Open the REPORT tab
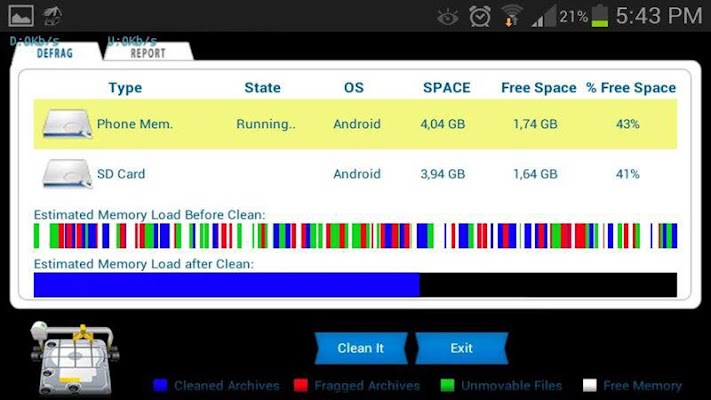Viewport: 711px width, 400px height. click(148, 53)
